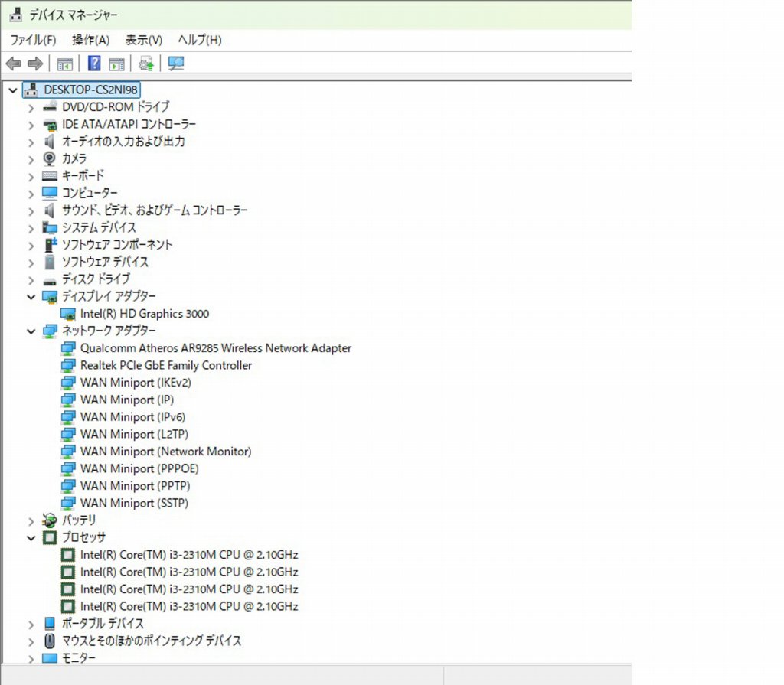Click the Intel HD Graphics 3000 device icon
Screen dimensions: 784x685
pos(68,314)
